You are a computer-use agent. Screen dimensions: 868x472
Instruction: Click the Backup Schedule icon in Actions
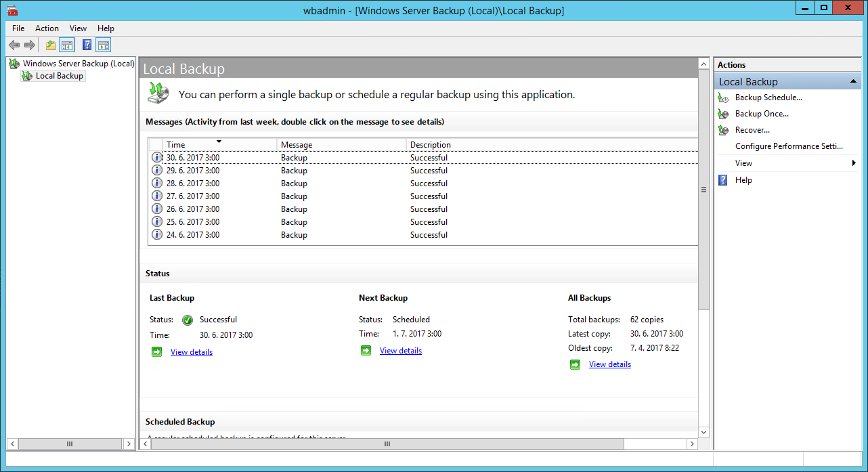point(723,98)
